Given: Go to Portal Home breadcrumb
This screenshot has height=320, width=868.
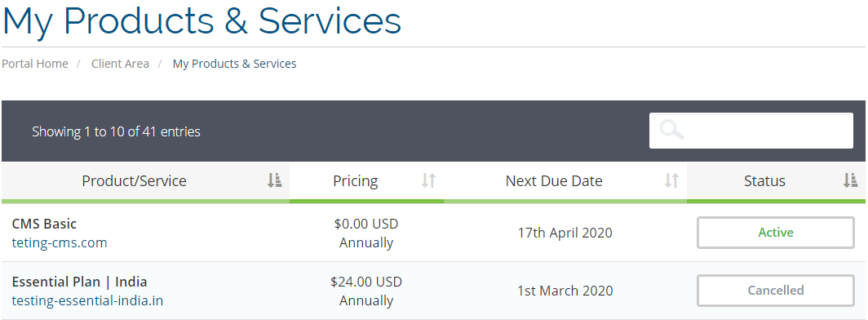Looking at the screenshot, I should (x=35, y=64).
